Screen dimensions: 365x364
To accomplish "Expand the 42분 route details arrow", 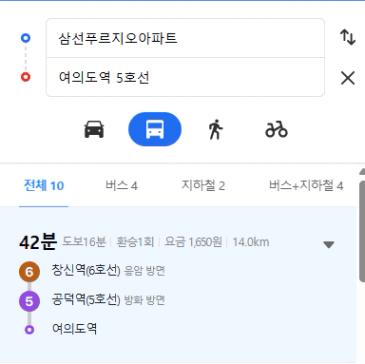I will 329,245.
